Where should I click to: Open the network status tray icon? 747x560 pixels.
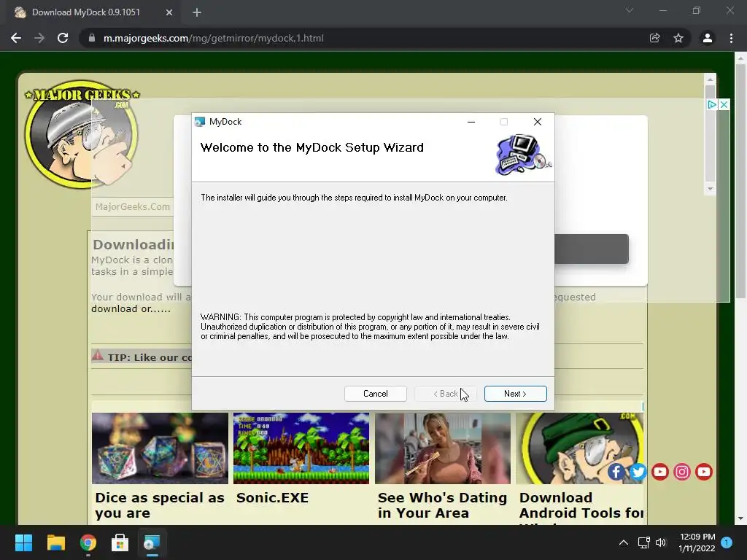pos(644,542)
